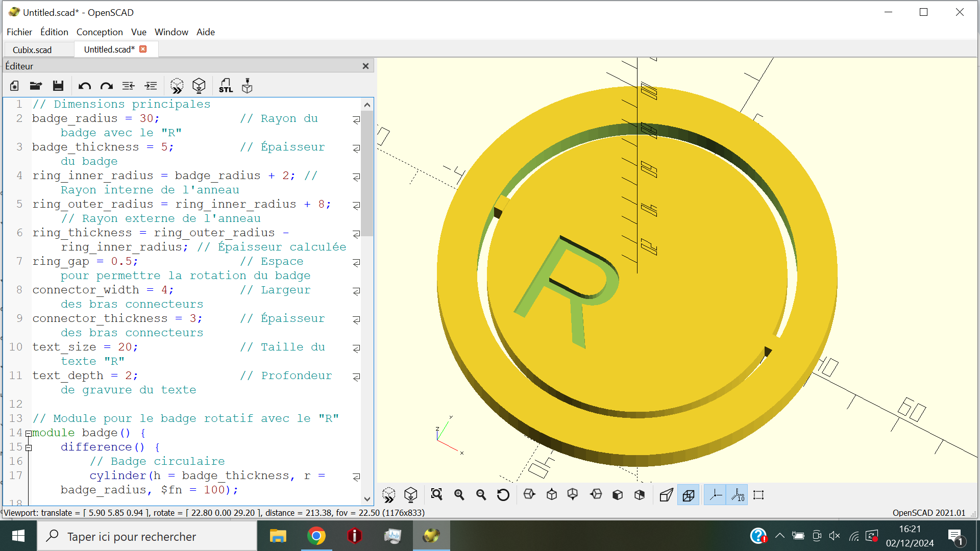Click the text_size value 20 in code
The height and width of the screenshot is (551, 980).
point(125,347)
